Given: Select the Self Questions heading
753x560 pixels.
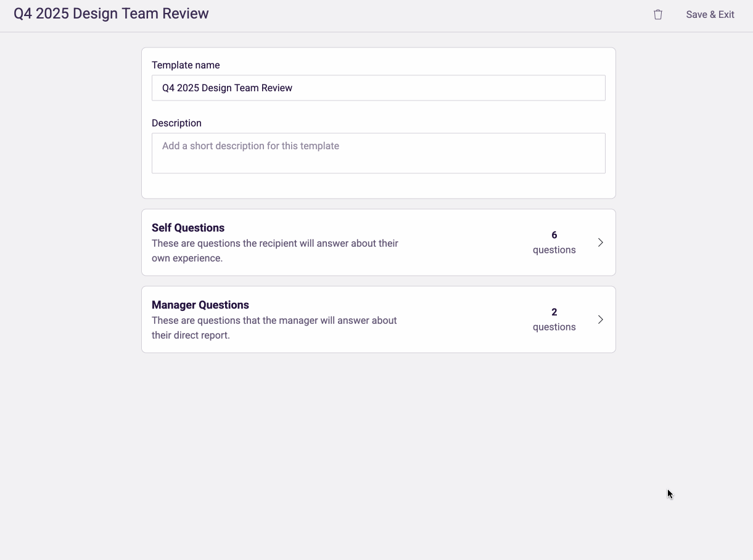Looking at the screenshot, I should tap(188, 228).
